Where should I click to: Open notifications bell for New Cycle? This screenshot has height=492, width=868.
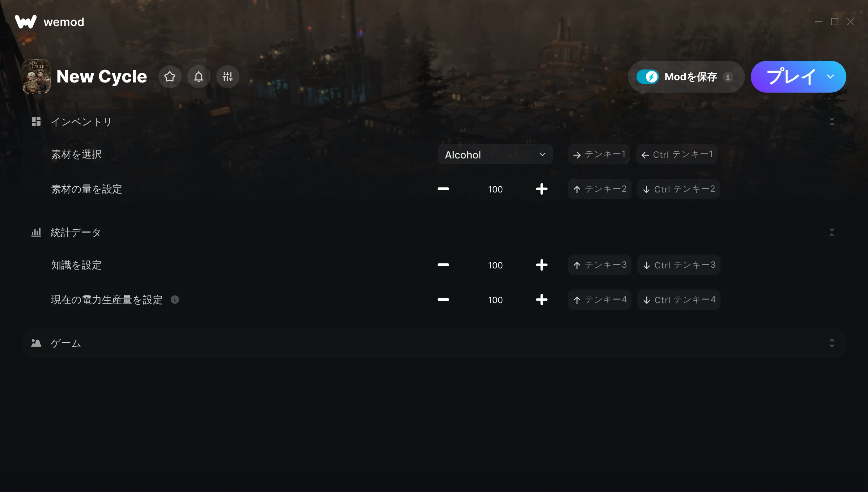199,77
